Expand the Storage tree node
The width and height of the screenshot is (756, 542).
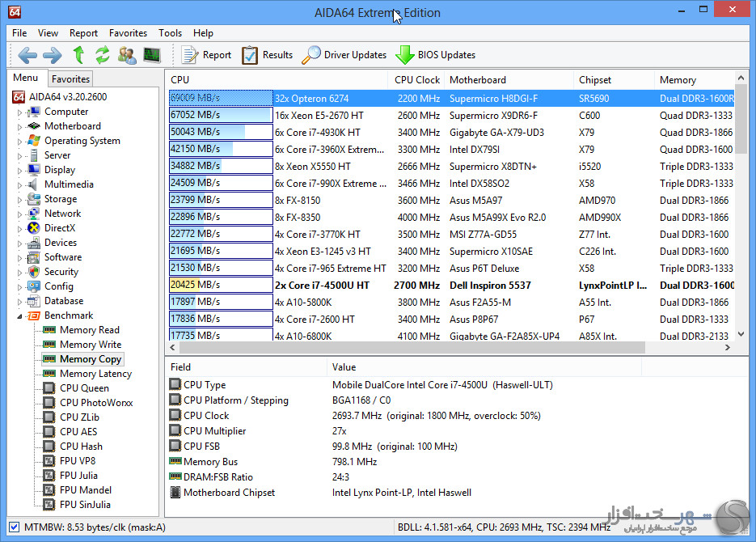(x=19, y=200)
